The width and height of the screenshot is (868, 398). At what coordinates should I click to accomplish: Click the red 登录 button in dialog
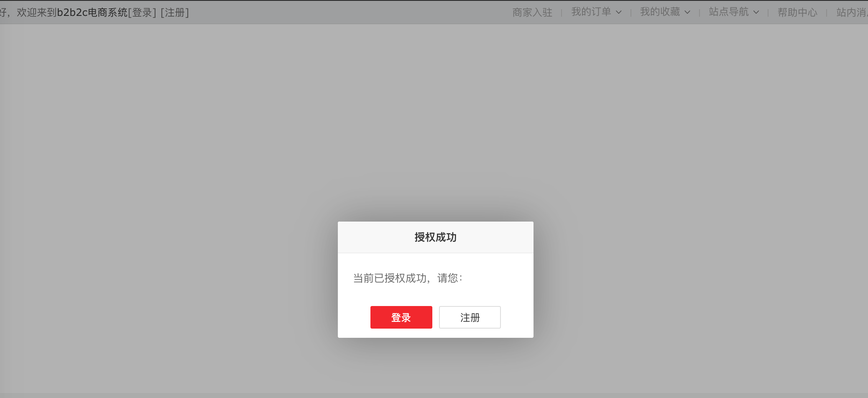(x=401, y=317)
